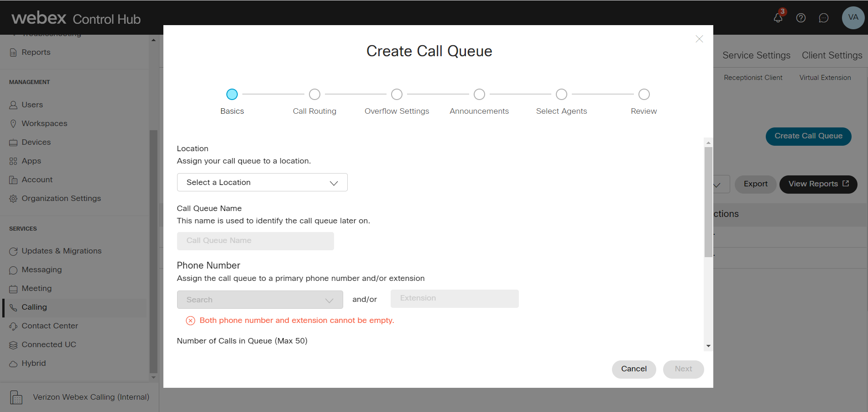Open the feedback chat icon
This screenshot has height=412, width=868.
(x=824, y=18)
